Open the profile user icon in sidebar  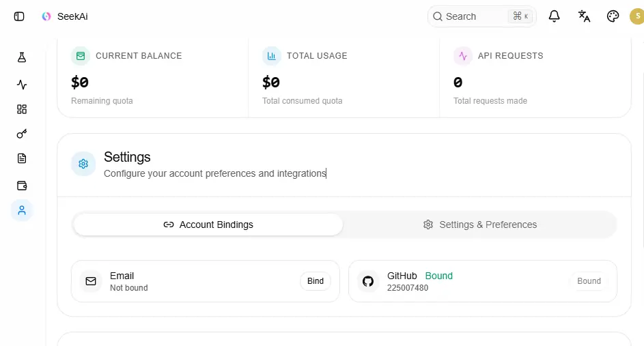point(22,211)
